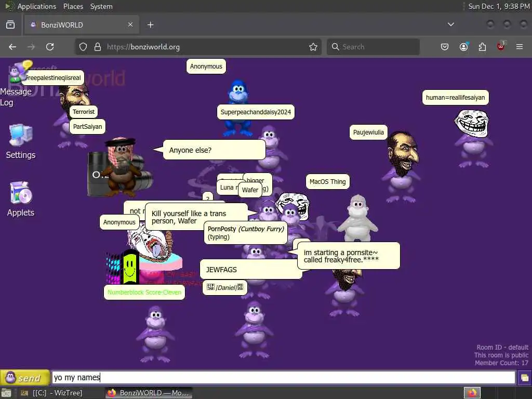Click the Wafer name label
532x399 pixels.
tap(250, 190)
